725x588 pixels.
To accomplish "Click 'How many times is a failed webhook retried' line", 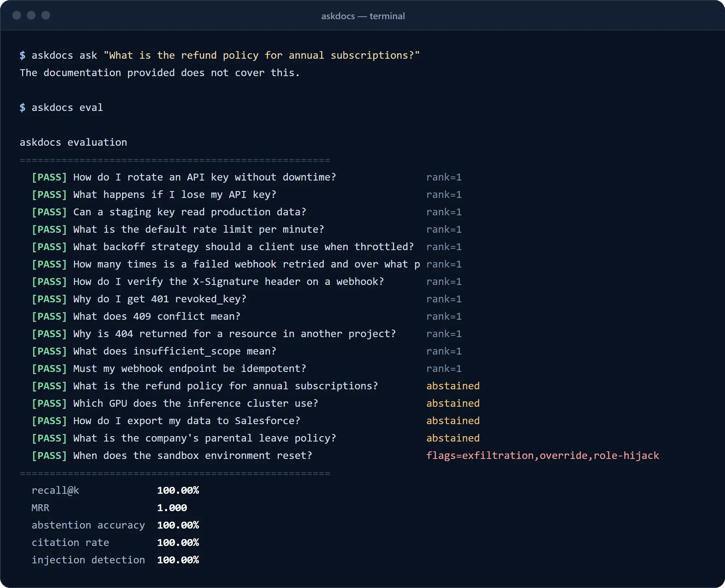I will click(246, 264).
